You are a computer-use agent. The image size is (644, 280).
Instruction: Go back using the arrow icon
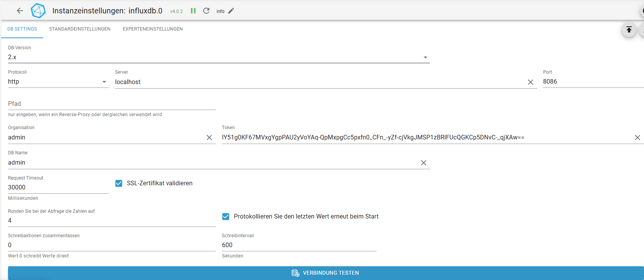click(x=20, y=11)
